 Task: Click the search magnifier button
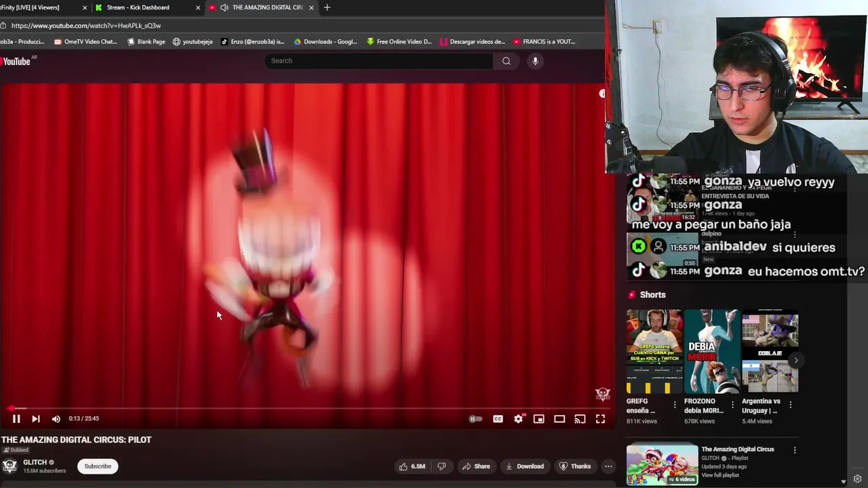pyautogui.click(x=506, y=61)
